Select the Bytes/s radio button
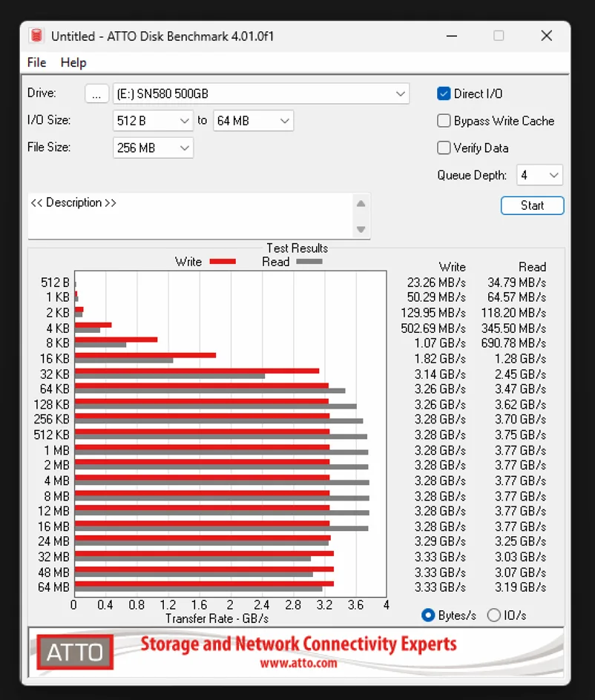 [428, 615]
